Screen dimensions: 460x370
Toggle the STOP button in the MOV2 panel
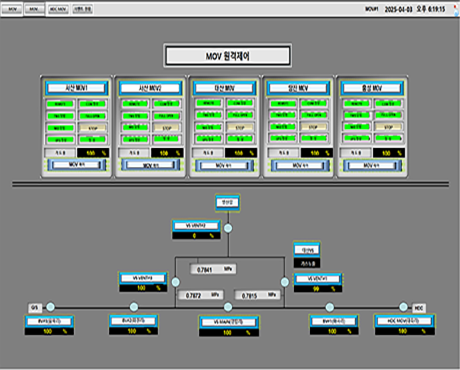167,128
